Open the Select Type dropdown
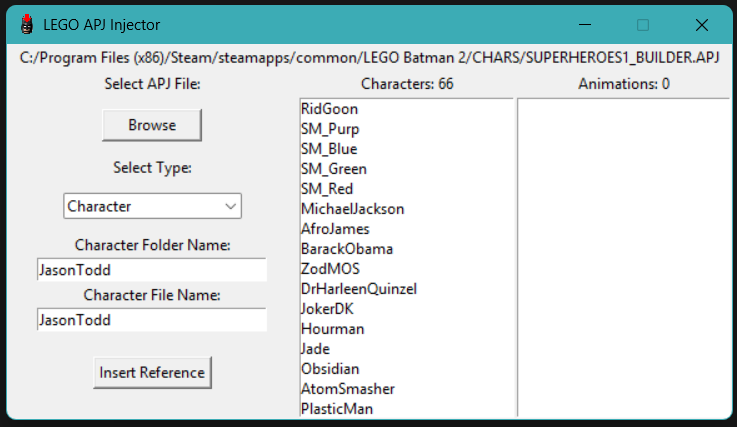 pos(152,206)
